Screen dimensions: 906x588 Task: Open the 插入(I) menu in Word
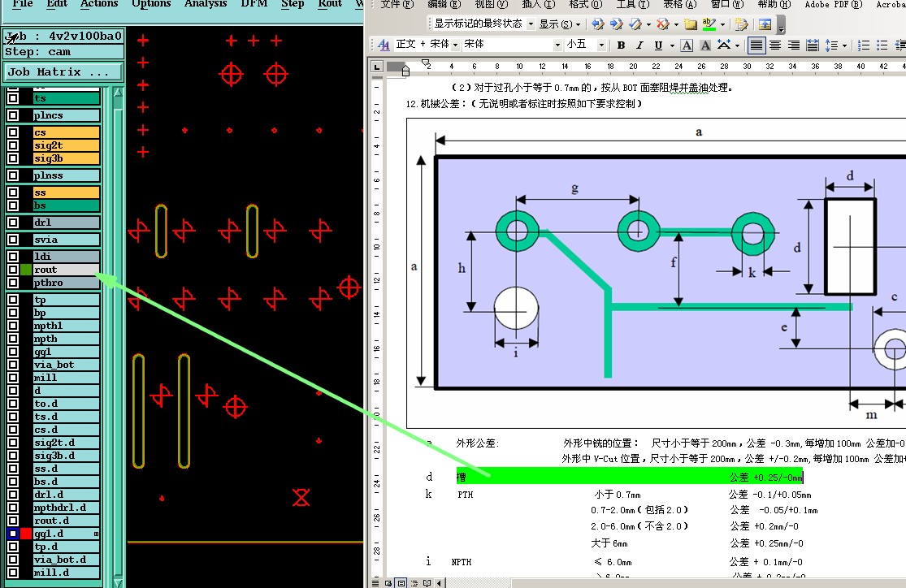538,5
